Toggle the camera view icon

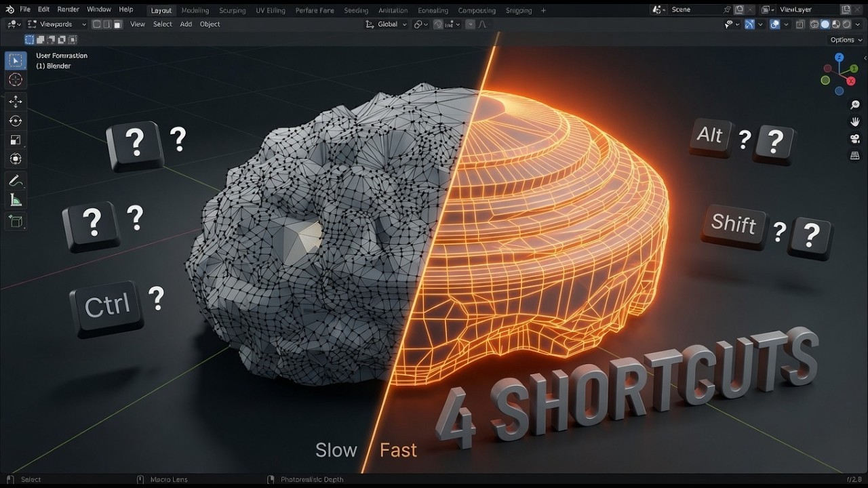pos(855,138)
